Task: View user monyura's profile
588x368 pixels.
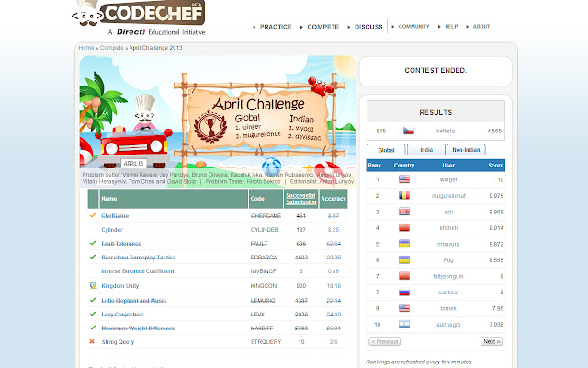Action: tap(448, 244)
